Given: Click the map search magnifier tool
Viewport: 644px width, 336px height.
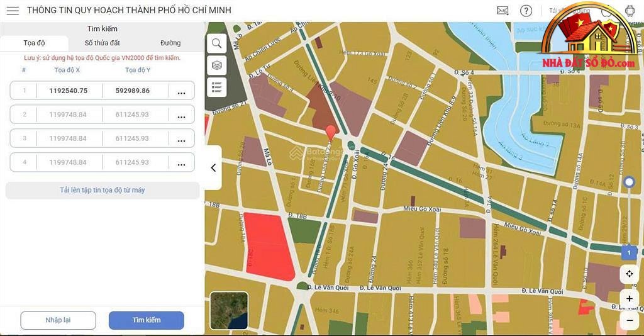Looking at the screenshot, I should [217, 43].
